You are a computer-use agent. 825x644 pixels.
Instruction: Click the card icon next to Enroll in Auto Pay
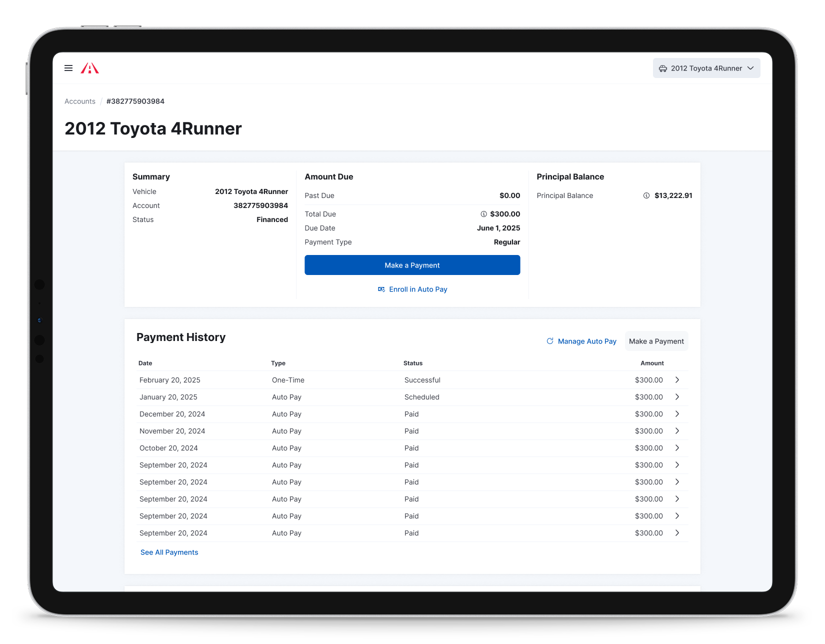pos(381,289)
